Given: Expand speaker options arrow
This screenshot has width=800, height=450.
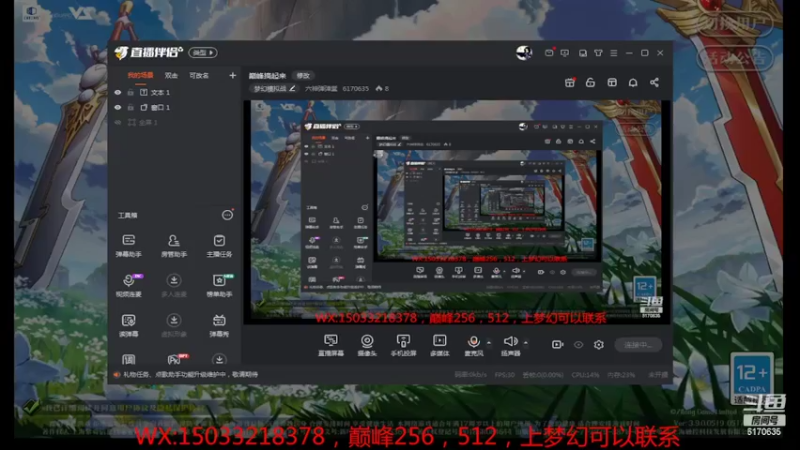Looking at the screenshot, I should point(526,342).
